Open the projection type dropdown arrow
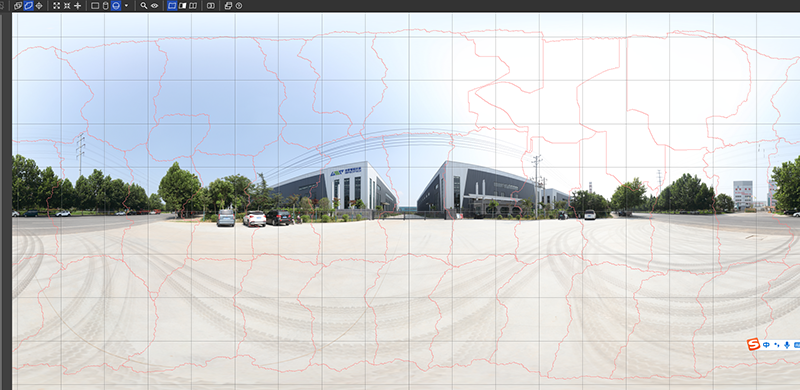Viewport: 800px width, 390px height. [x=126, y=6]
